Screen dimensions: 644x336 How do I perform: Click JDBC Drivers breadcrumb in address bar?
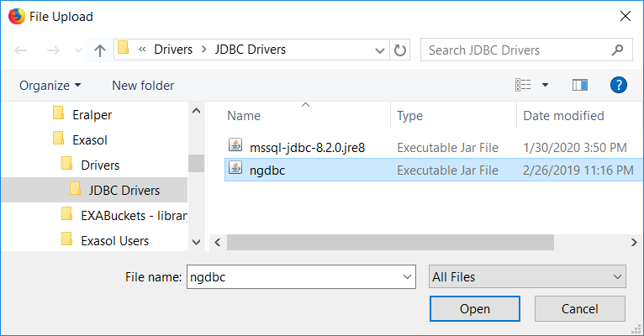click(251, 50)
